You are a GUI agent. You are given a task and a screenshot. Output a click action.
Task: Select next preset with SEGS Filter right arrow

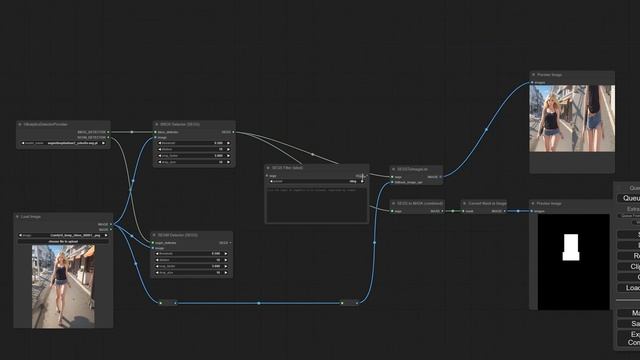(x=362, y=181)
